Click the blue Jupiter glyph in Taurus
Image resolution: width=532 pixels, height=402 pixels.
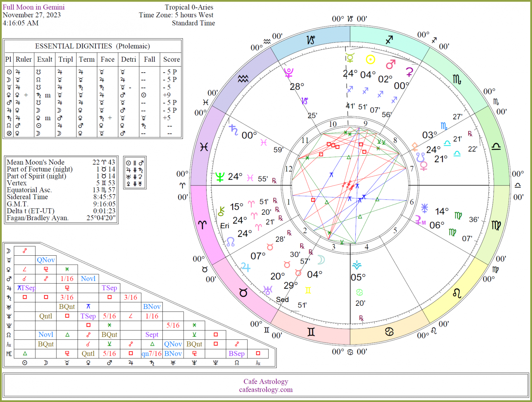(x=246, y=267)
